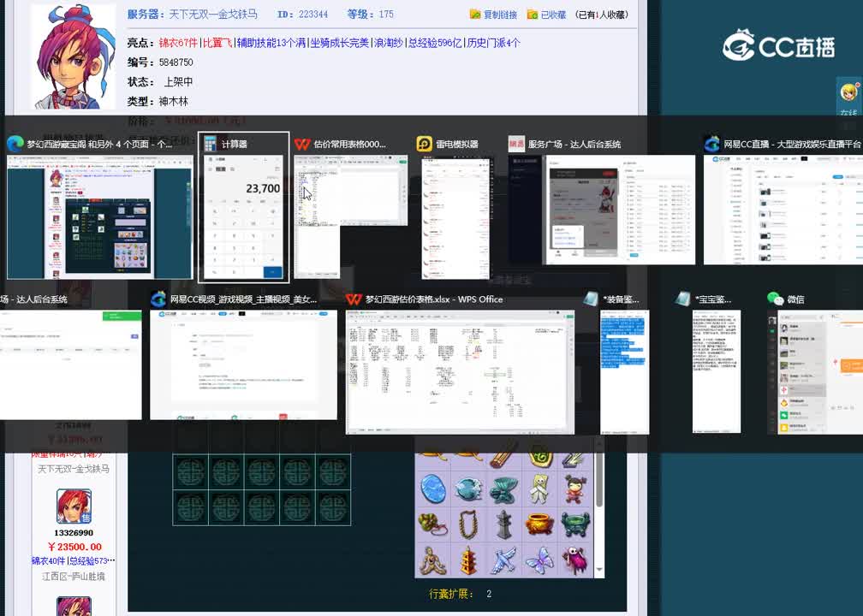Click the white crane bird item
This screenshot has height=616, width=863.
(503, 560)
